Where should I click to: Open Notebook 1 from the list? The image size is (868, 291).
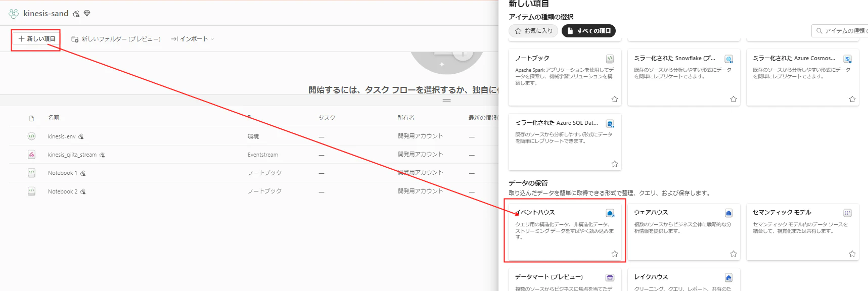[63, 173]
